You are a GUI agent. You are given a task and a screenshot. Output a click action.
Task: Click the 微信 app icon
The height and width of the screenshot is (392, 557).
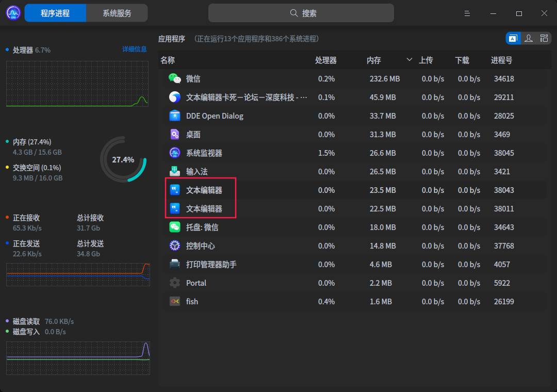(174, 78)
